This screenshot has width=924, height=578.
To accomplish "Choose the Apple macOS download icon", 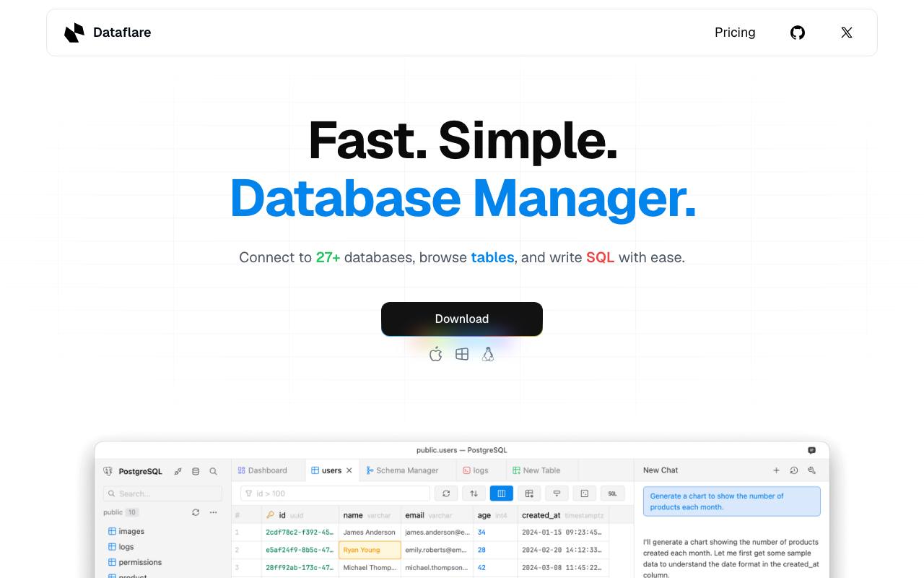I will pyautogui.click(x=435, y=353).
